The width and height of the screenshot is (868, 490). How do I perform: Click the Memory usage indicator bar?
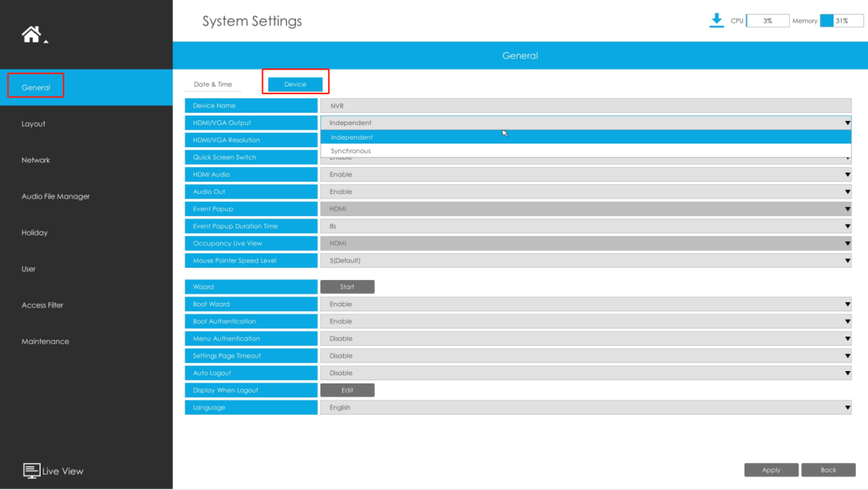[x=841, y=21]
